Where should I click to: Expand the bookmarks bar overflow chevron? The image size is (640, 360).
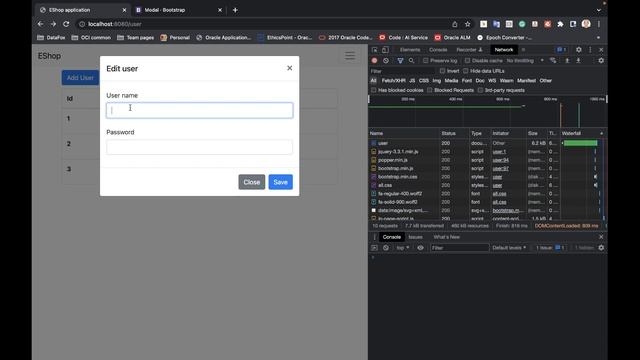pyautogui.click(x=598, y=38)
